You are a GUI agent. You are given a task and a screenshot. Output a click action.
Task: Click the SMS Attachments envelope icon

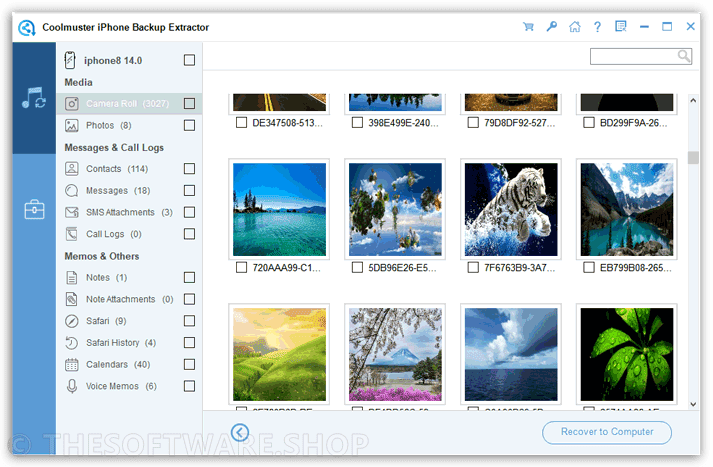pyautogui.click(x=71, y=212)
